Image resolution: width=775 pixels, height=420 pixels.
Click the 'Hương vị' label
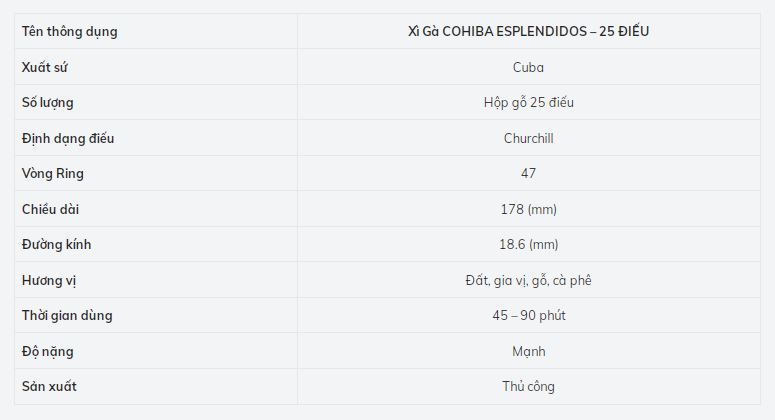coord(50,280)
